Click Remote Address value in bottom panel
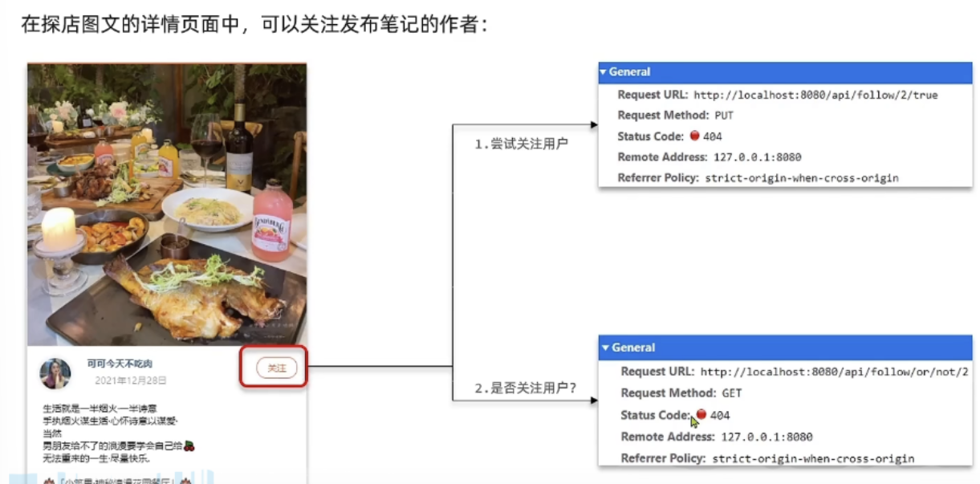Viewport: 980px width, 484px height. click(767, 437)
